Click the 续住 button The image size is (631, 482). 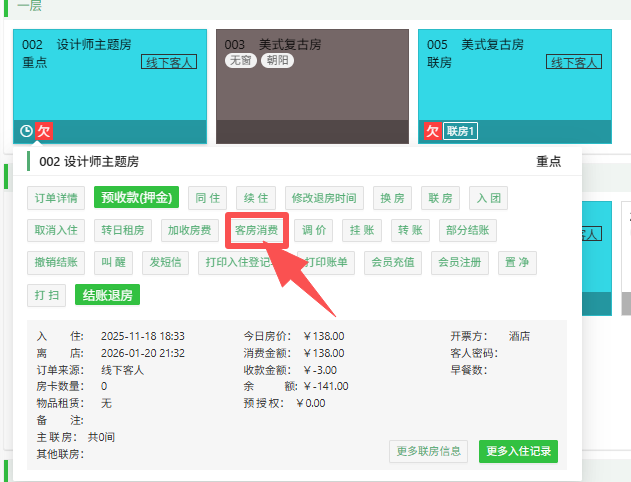[257, 197]
